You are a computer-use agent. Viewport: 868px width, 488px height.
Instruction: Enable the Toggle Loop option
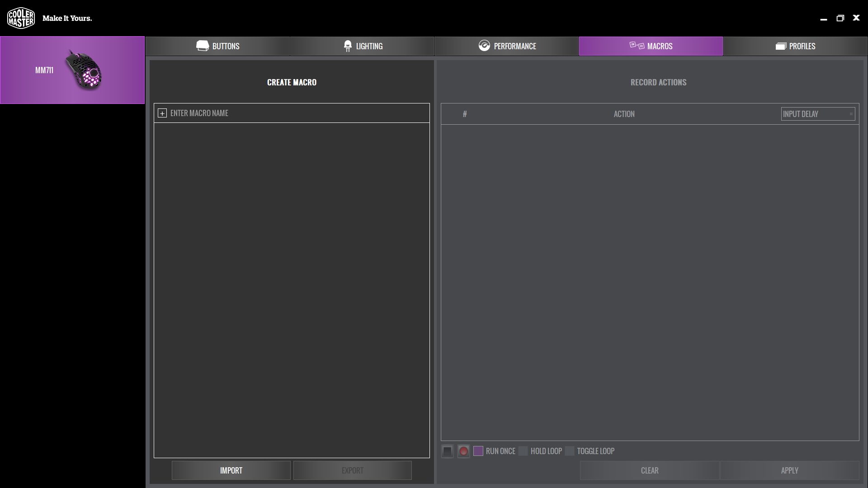(x=570, y=451)
